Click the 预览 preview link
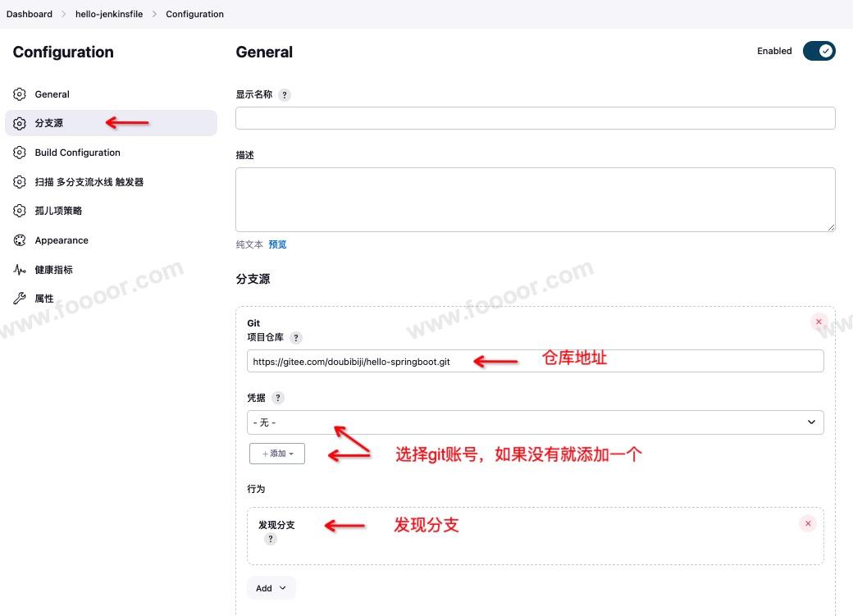Screen dimensions: 853x616 click(277, 244)
